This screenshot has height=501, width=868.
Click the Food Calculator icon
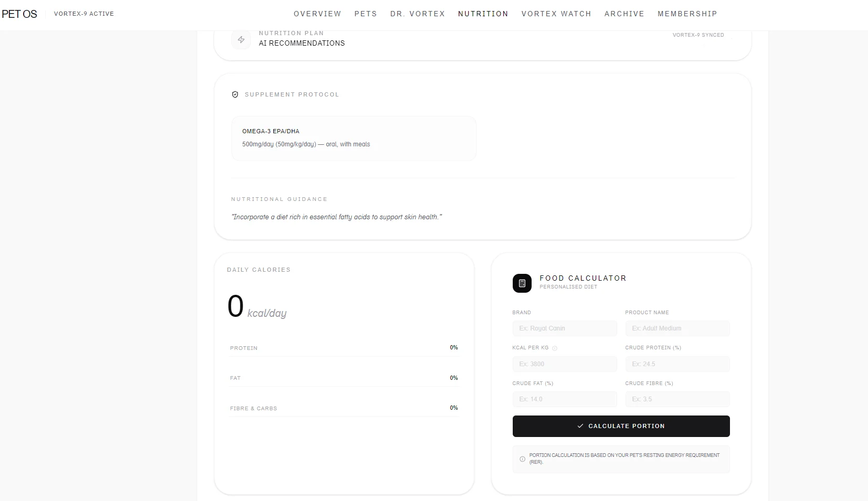522,283
